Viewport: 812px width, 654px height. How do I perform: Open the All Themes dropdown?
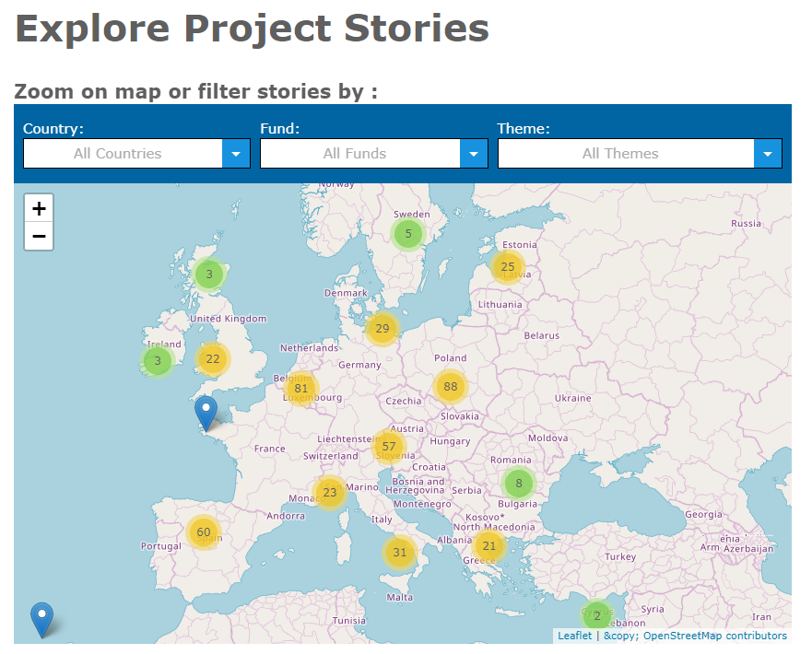640,153
